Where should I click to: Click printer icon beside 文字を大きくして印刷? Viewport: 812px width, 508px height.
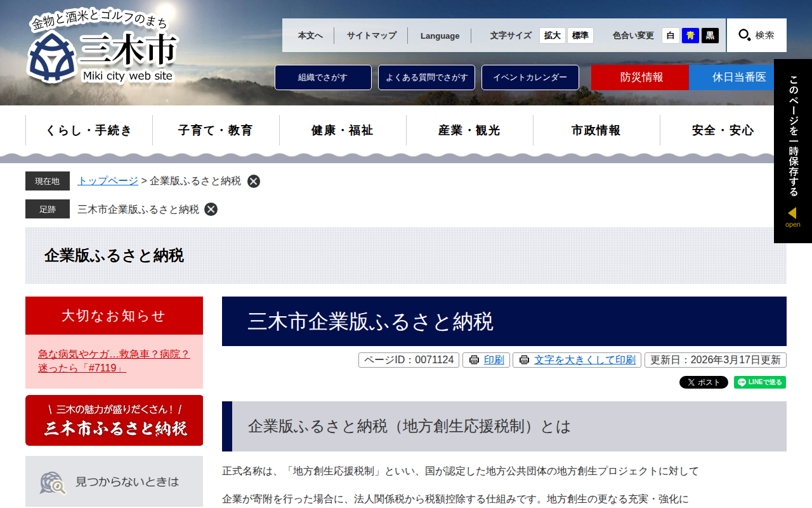[x=524, y=360]
